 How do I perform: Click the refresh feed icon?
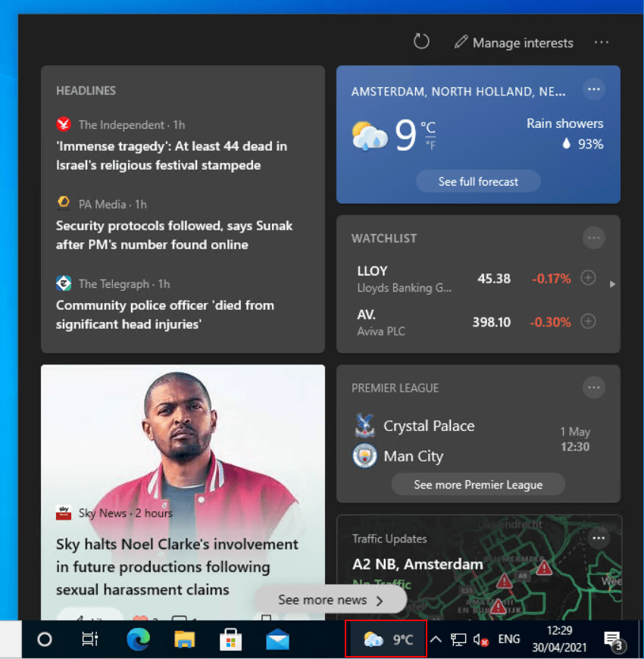[421, 42]
